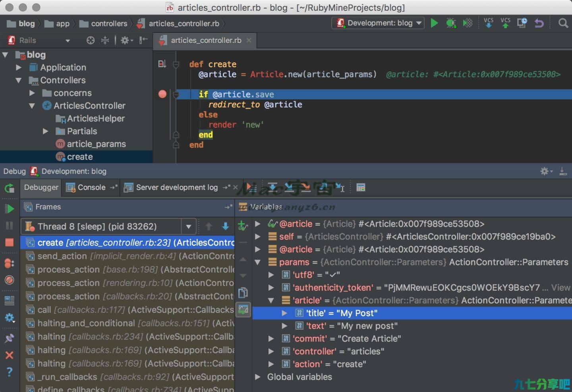
Task: Open the Thread 8 [sleep] selector dropdown
Action: [x=189, y=227]
